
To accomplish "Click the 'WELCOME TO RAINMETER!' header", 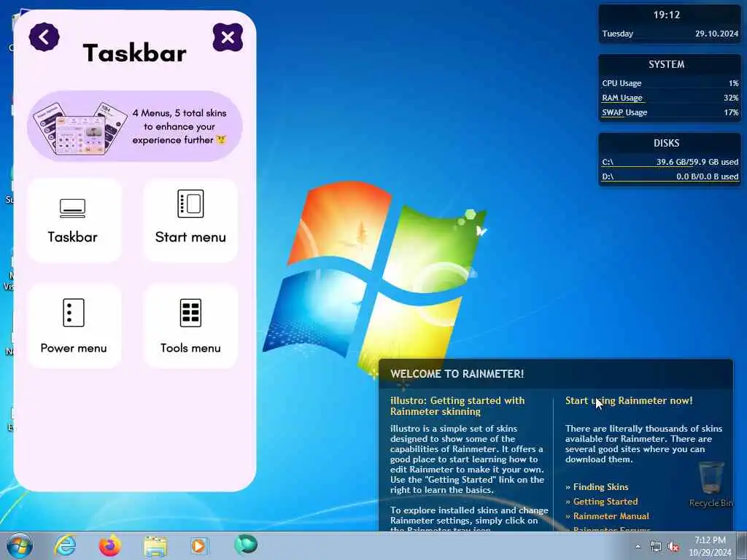I will (x=457, y=374).
